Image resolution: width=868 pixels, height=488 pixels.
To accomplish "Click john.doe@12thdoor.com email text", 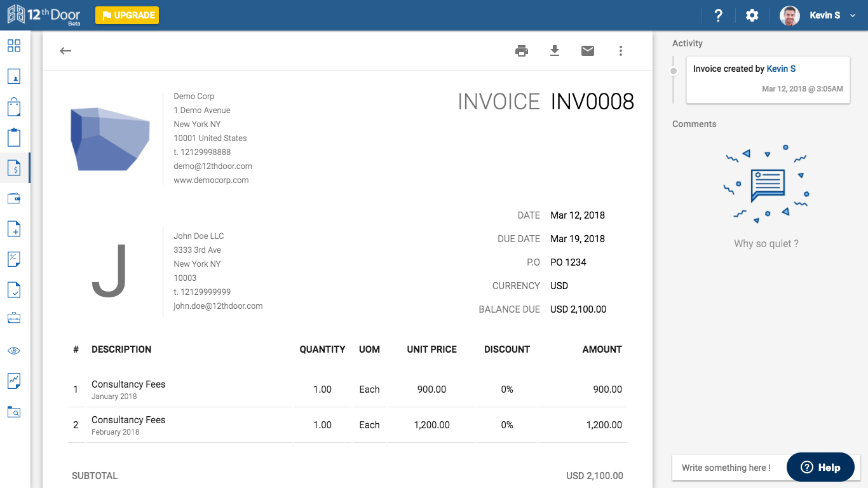I will tap(218, 306).
